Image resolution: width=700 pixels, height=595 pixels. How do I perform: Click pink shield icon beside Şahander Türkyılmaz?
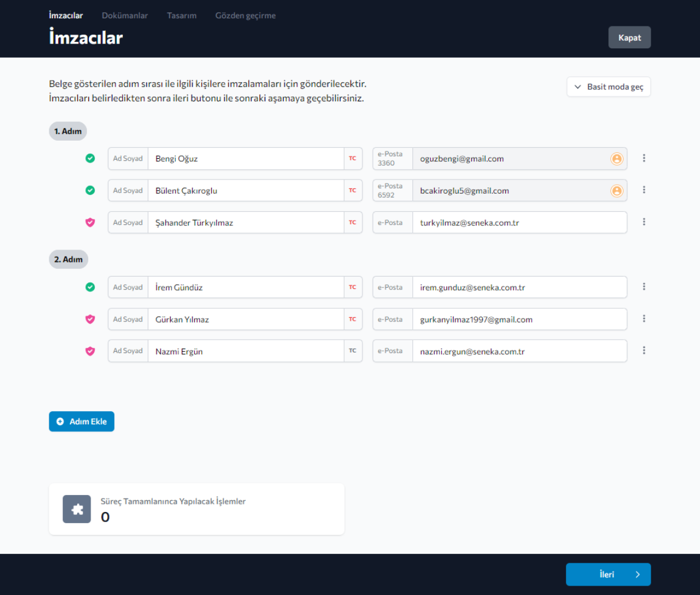[x=90, y=222]
